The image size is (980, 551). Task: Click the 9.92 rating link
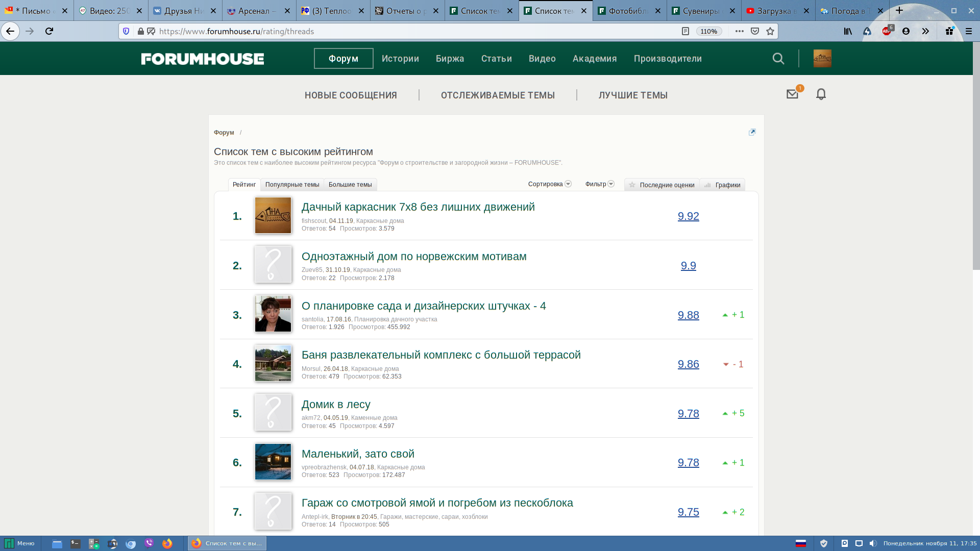pos(688,216)
